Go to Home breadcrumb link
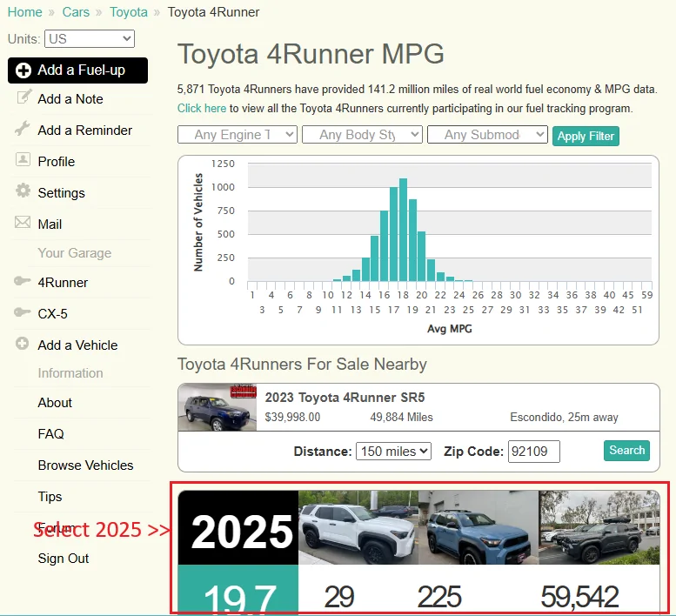Viewport: 676px width, 616px height. pos(24,12)
